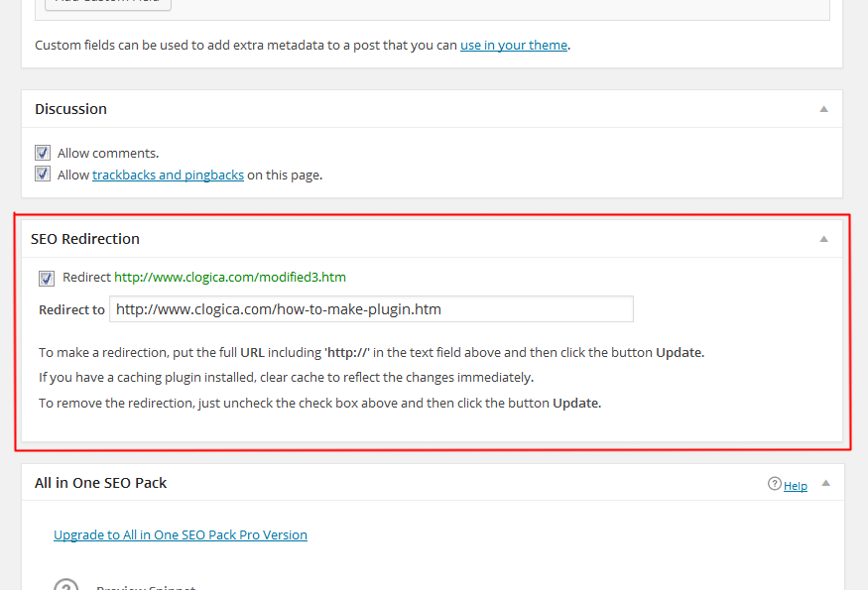Click the Preview Snippet help icon
Viewport: 868px width, 590px height.
(x=65, y=585)
